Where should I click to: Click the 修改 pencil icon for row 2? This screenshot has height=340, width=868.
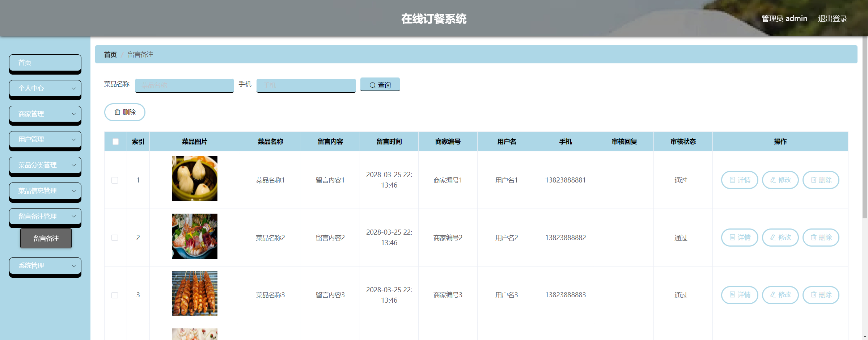point(773,238)
